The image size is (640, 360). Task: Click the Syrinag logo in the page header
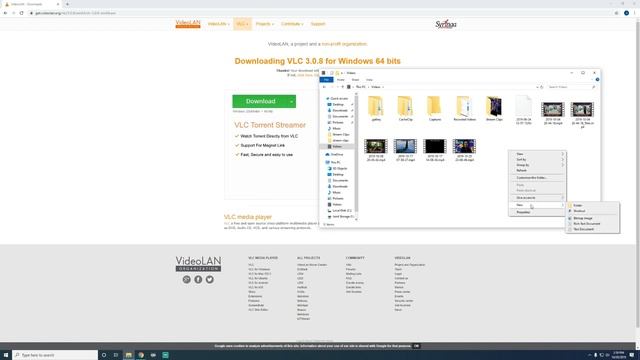point(446,24)
